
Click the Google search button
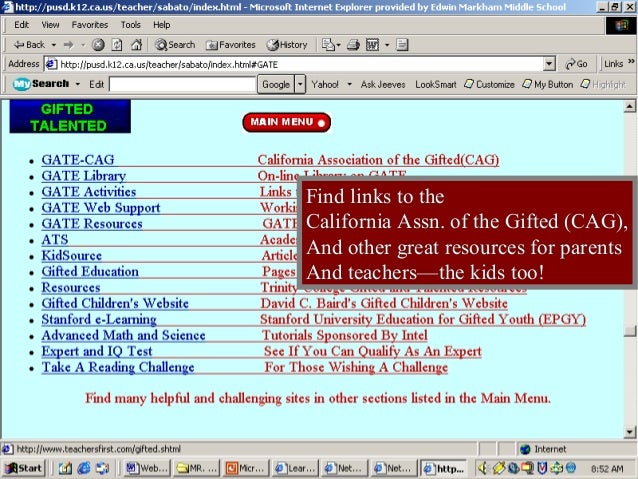click(x=275, y=84)
